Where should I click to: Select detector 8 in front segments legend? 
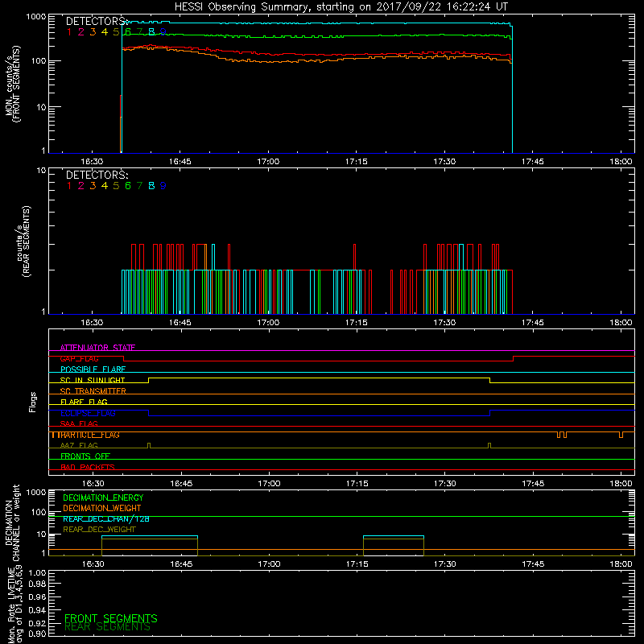(x=151, y=32)
